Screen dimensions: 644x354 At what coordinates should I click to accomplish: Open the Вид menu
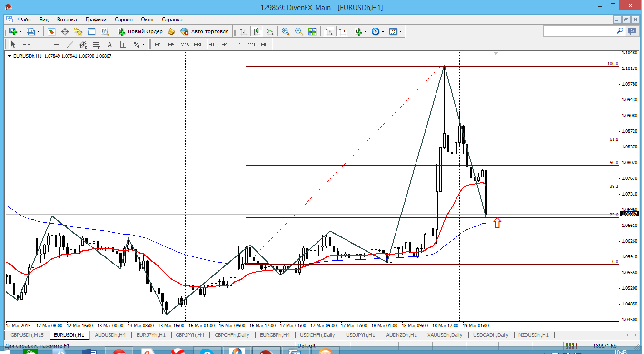pyautogui.click(x=44, y=20)
